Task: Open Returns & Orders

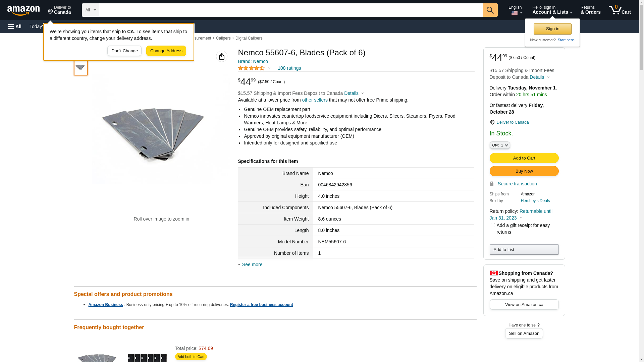Action: point(590,10)
